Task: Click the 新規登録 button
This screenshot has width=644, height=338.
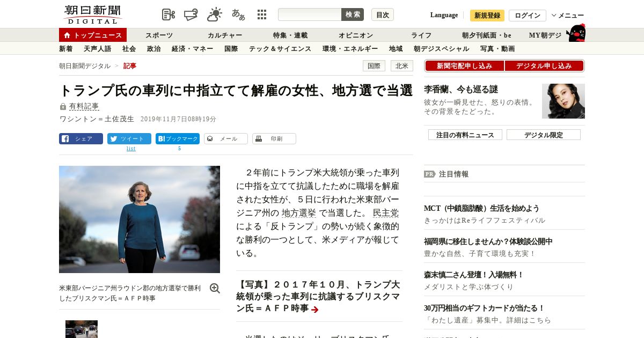Action: 487,16
